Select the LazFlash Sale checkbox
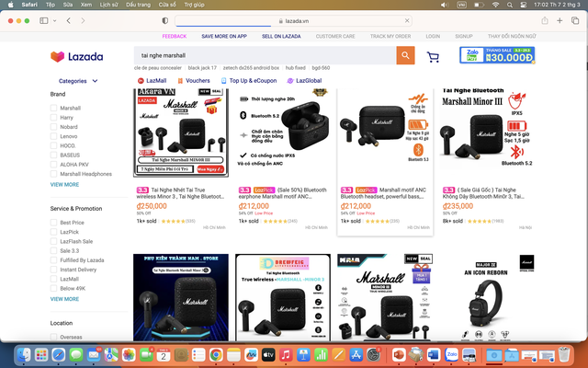588x368 pixels. (x=53, y=241)
